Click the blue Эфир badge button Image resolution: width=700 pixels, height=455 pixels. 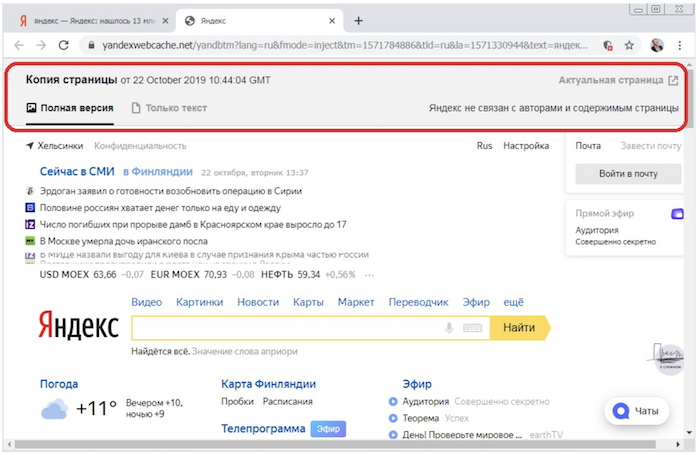(x=328, y=429)
